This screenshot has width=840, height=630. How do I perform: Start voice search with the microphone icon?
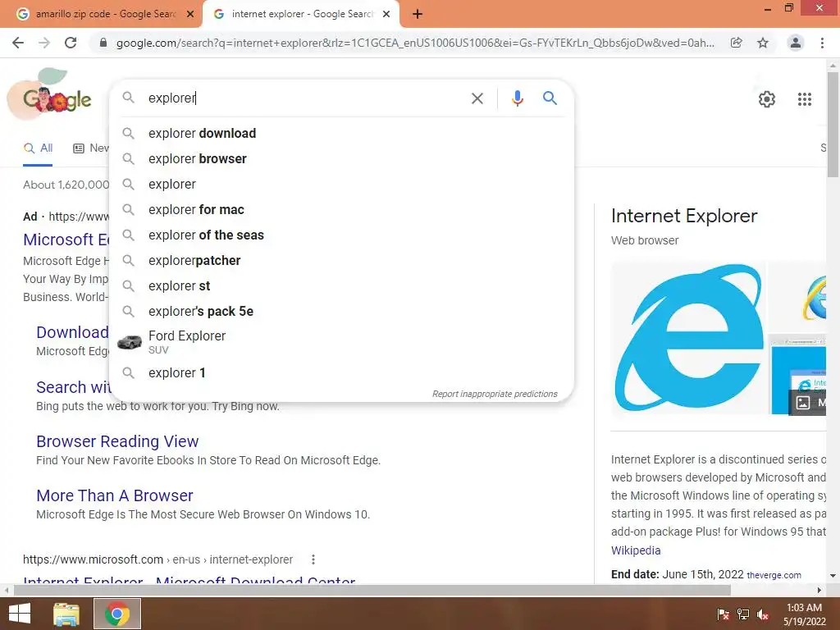517,98
